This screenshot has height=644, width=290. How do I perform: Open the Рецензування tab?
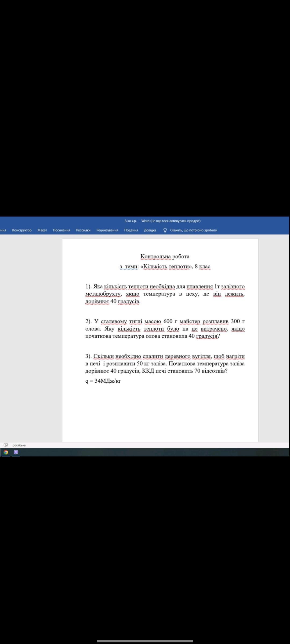point(107,230)
